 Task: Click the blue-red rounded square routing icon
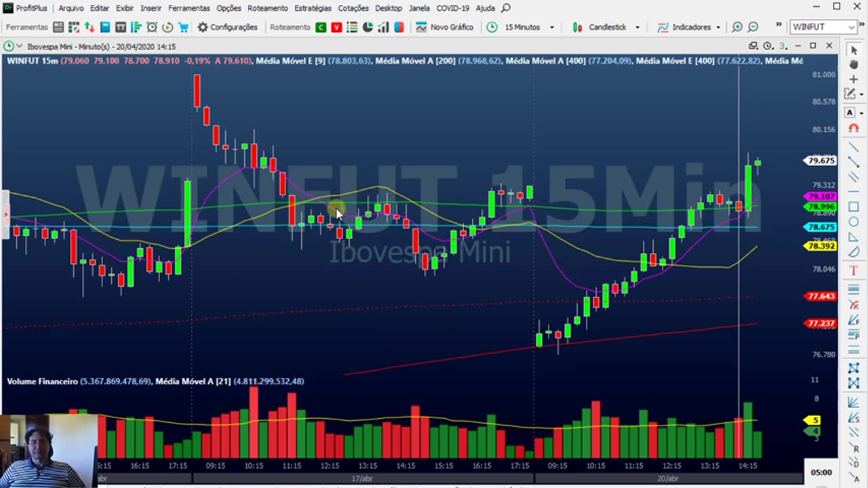tap(399, 27)
